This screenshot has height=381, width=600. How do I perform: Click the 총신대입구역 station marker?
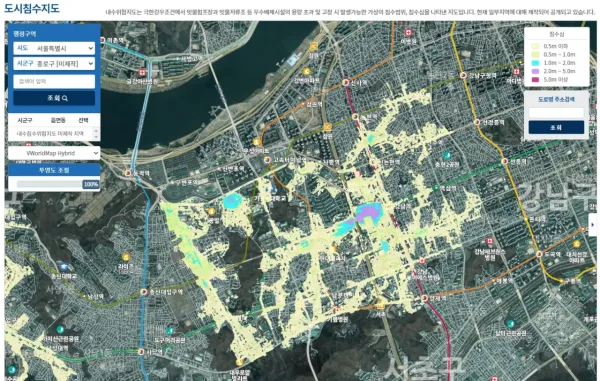[144, 292]
